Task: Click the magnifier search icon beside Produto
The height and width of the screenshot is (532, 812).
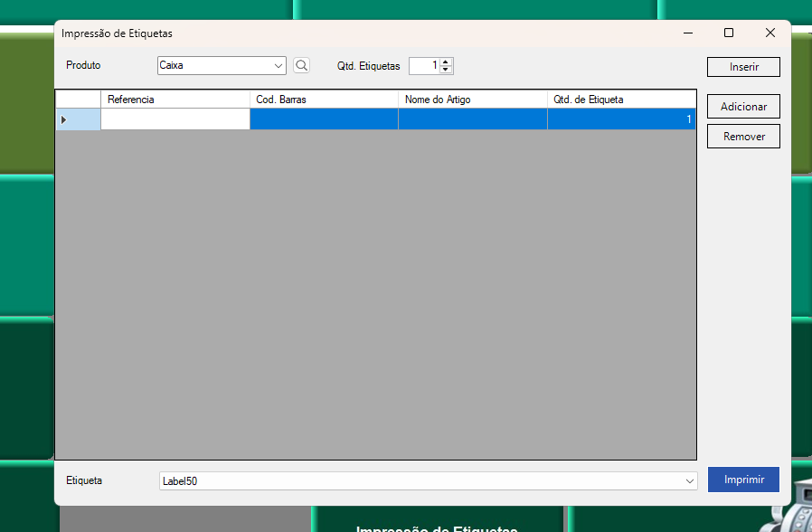Action: pyautogui.click(x=301, y=66)
